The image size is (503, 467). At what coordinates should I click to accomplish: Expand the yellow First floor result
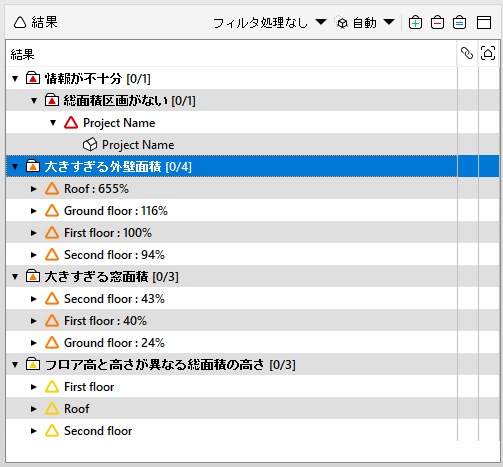(x=33, y=387)
